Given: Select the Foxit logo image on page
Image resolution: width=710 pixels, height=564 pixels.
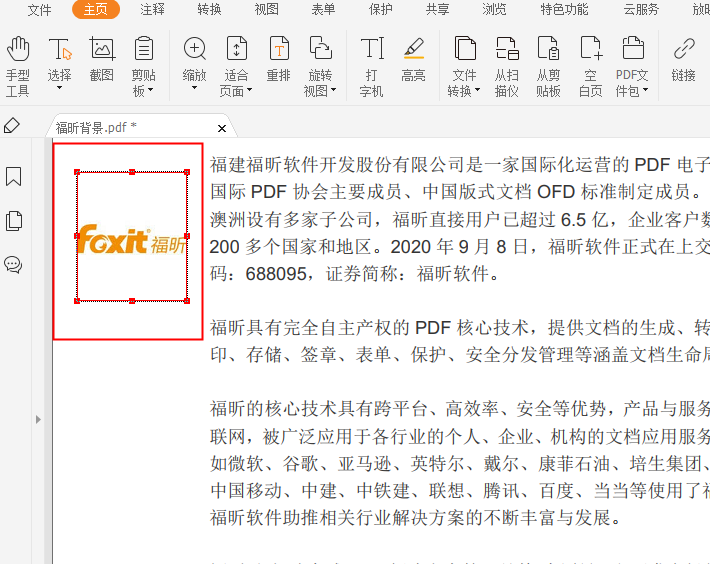Looking at the screenshot, I should click(x=132, y=237).
